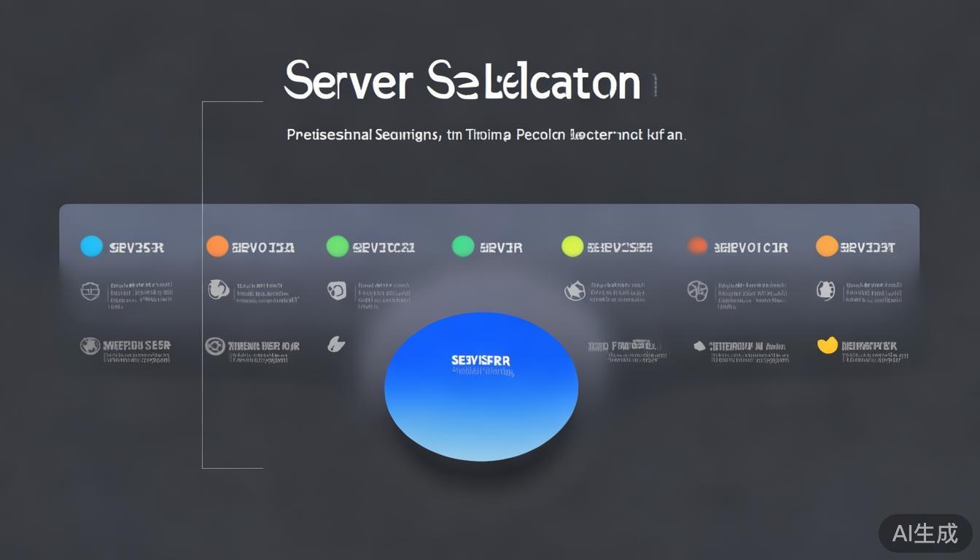Click the "AI生成" badge
Screen dimensions: 980x560
coord(925,533)
